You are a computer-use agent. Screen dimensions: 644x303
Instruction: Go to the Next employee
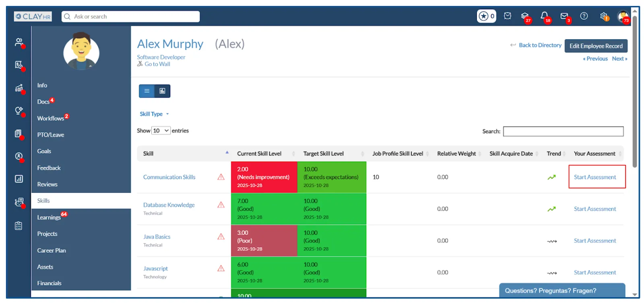tap(619, 59)
